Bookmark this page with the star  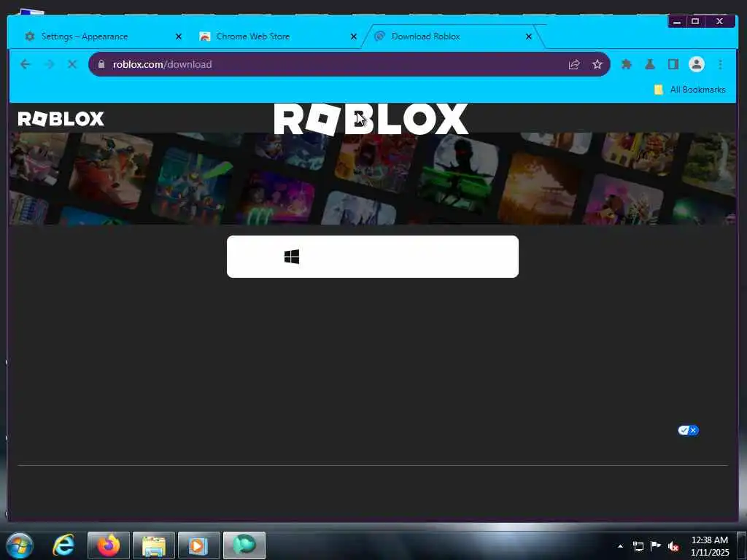click(x=597, y=64)
